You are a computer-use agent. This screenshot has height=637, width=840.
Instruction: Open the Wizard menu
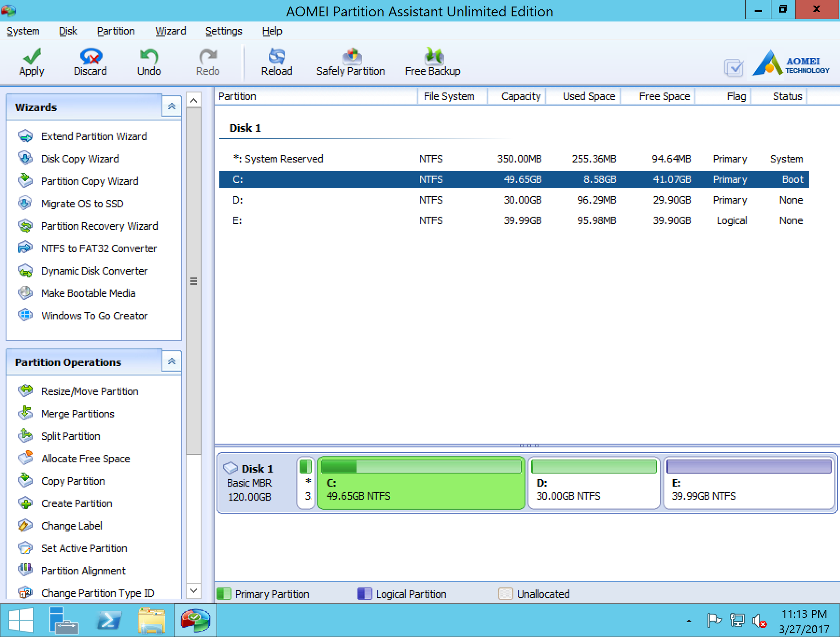(171, 31)
